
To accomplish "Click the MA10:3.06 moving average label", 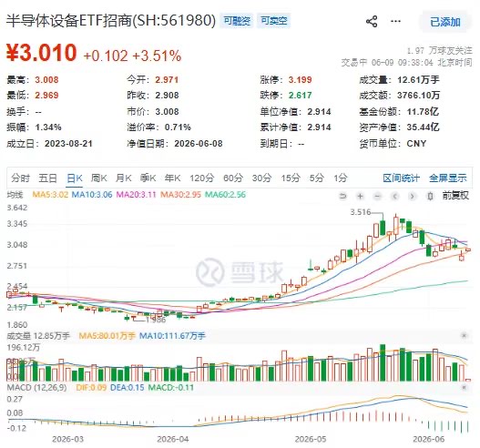I will pos(92,195).
